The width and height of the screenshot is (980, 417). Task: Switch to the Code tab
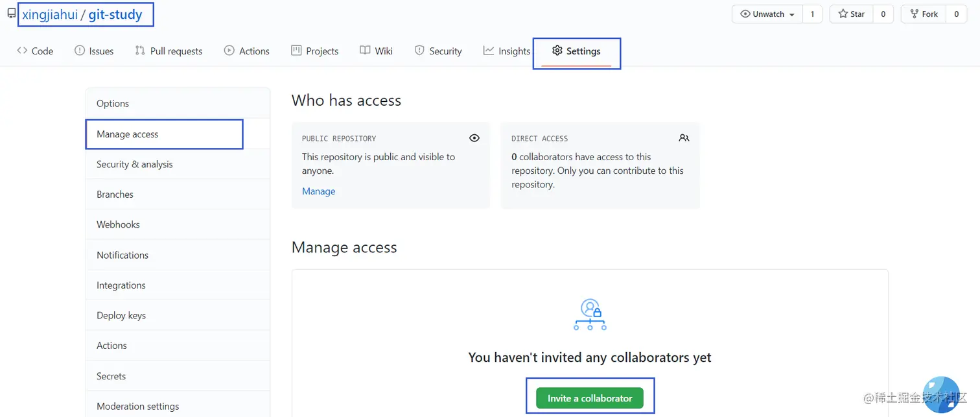point(35,51)
